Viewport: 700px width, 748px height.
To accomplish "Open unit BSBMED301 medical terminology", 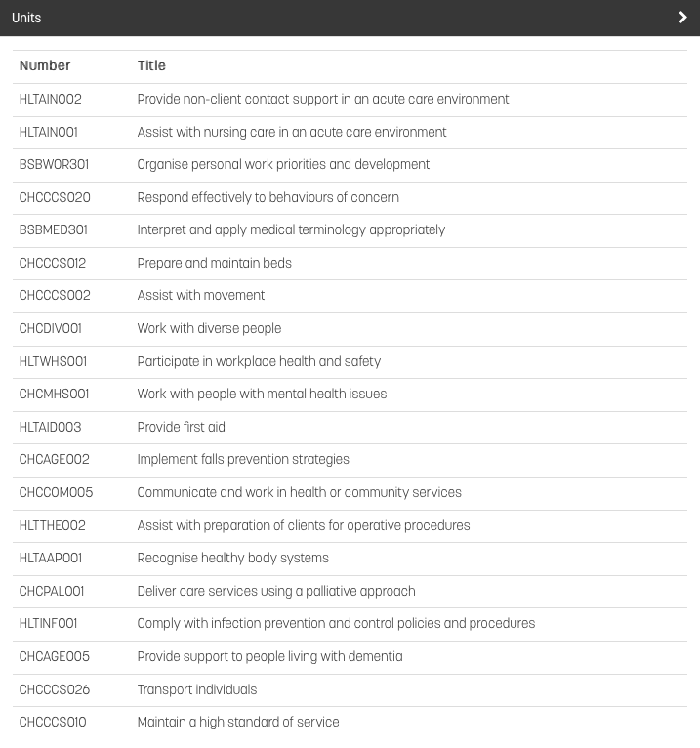I will coord(350,230).
